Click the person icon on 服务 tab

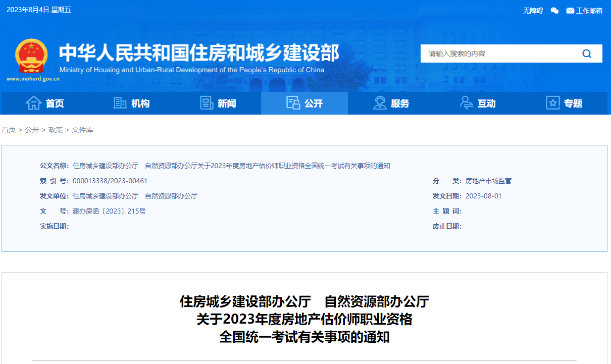380,102
